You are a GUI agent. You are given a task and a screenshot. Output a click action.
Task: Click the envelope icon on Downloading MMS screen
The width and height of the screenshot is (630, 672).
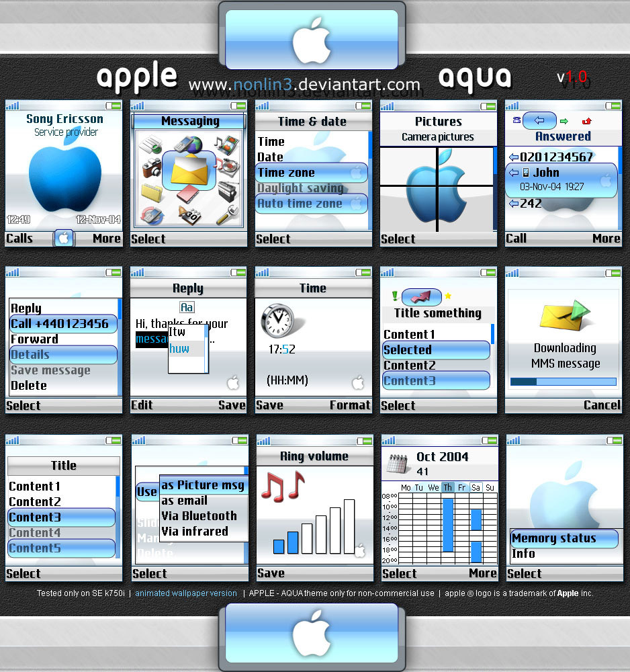tap(566, 316)
